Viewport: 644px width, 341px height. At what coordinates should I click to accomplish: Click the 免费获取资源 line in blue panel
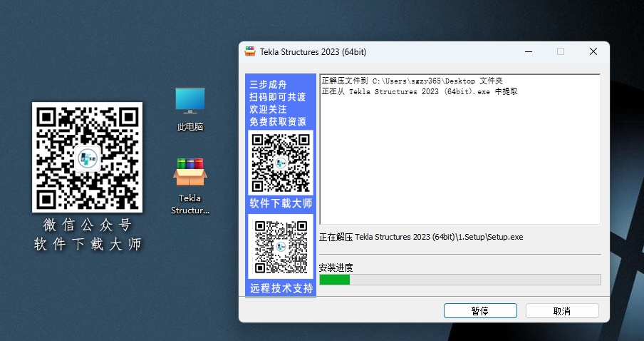(278, 122)
